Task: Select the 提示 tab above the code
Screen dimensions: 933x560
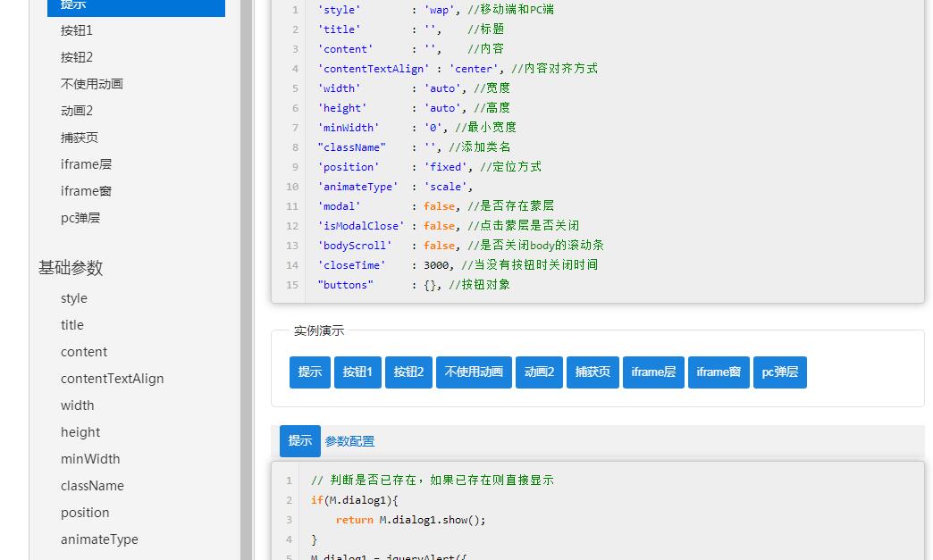Action: click(x=300, y=441)
